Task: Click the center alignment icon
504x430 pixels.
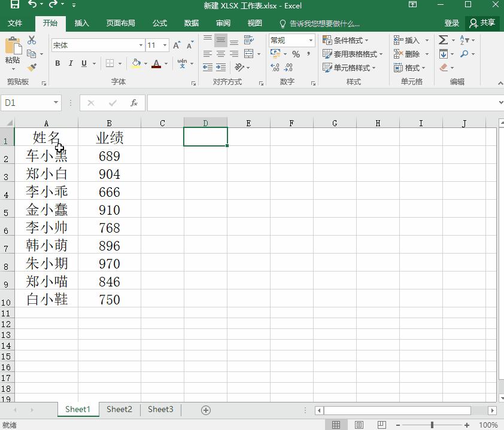Action: [220, 54]
